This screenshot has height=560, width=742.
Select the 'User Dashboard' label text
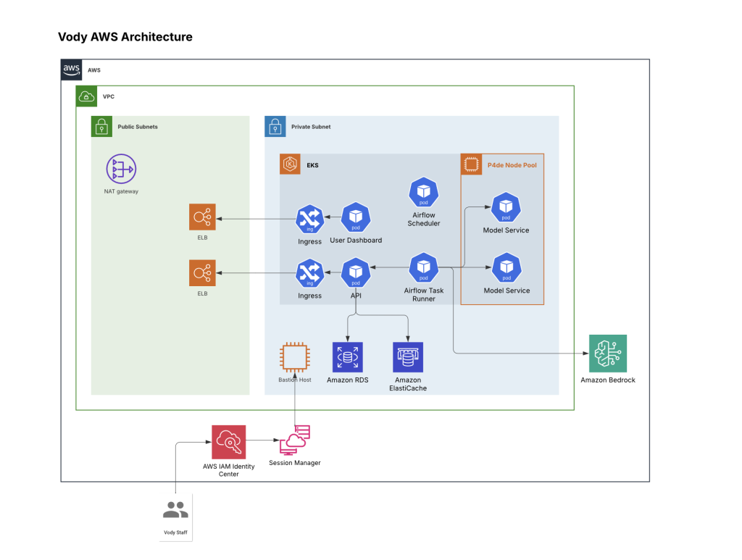tap(356, 241)
